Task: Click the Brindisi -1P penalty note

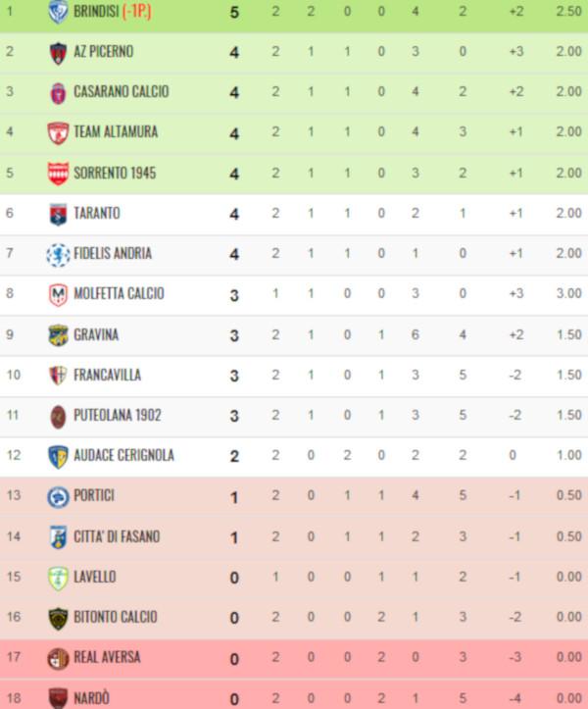Action: [137, 12]
